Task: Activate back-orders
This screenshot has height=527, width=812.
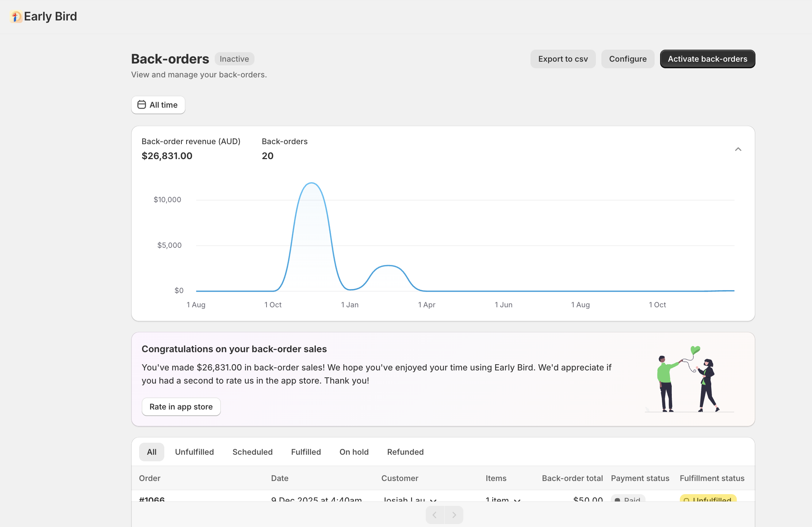Action: coord(707,59)
